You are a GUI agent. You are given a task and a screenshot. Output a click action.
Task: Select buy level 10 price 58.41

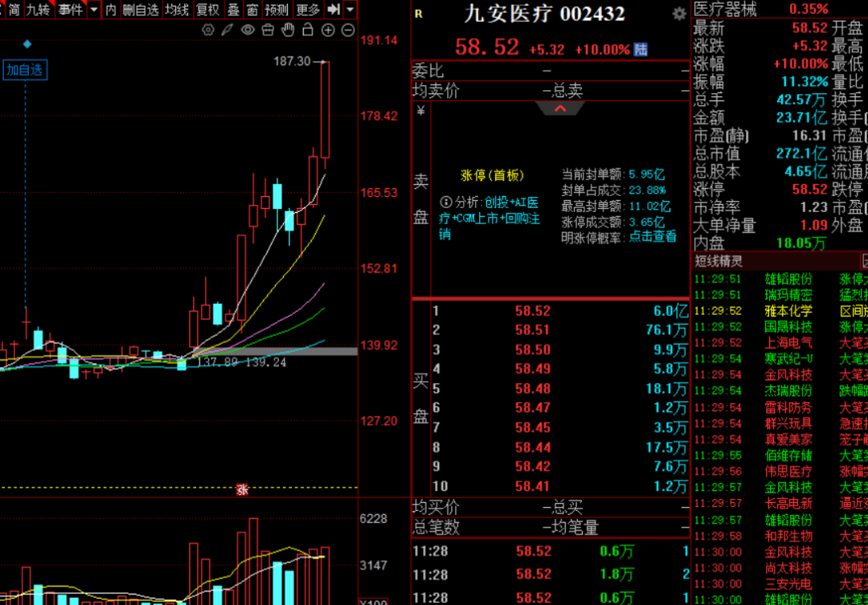point(533,487)
